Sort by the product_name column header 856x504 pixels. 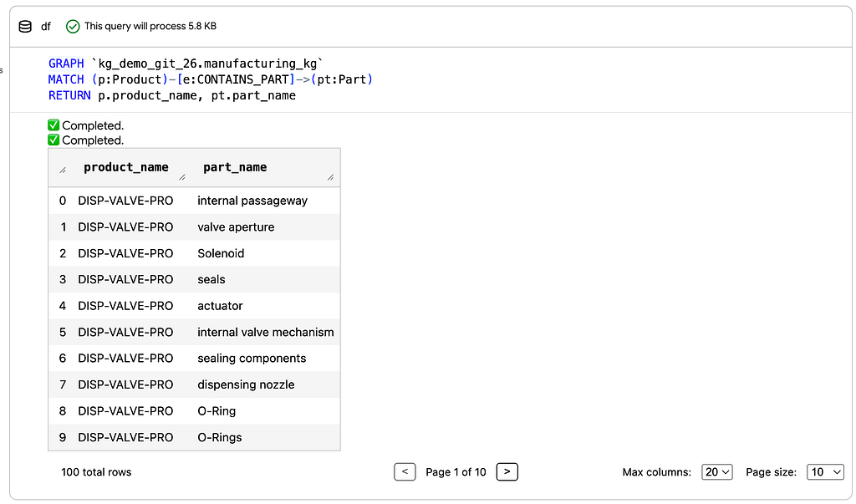tap(126, 167)
